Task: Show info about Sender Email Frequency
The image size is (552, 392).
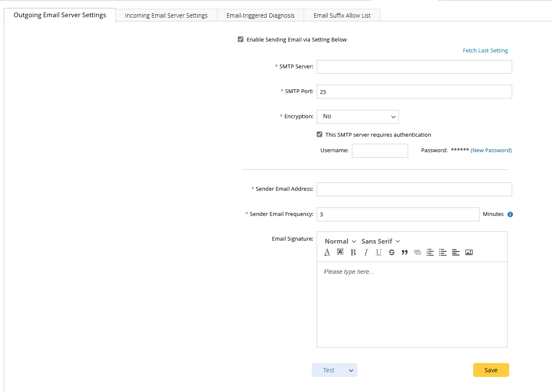Action: point(510,214)
